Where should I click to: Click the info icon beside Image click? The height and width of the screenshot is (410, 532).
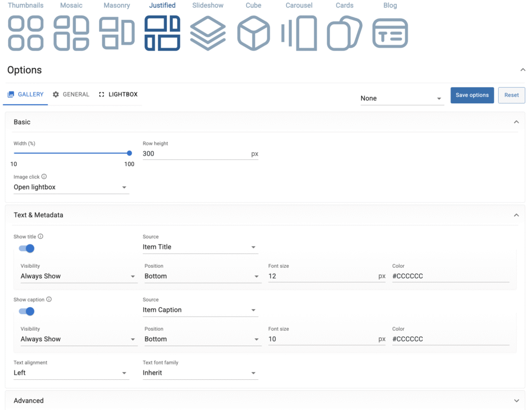(x=44, y=177)
